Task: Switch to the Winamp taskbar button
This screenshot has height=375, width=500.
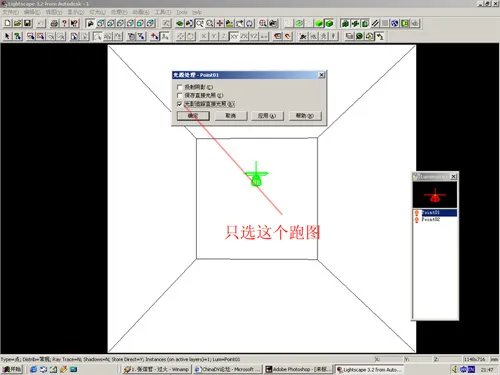Action: pos(156,369)
